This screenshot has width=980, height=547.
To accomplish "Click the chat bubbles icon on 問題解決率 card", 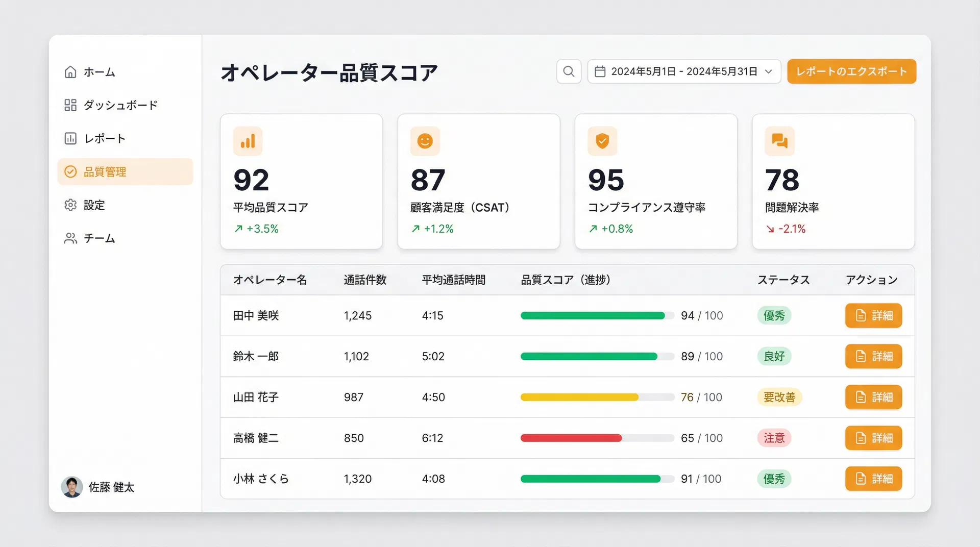I will [x=779, y=141].
